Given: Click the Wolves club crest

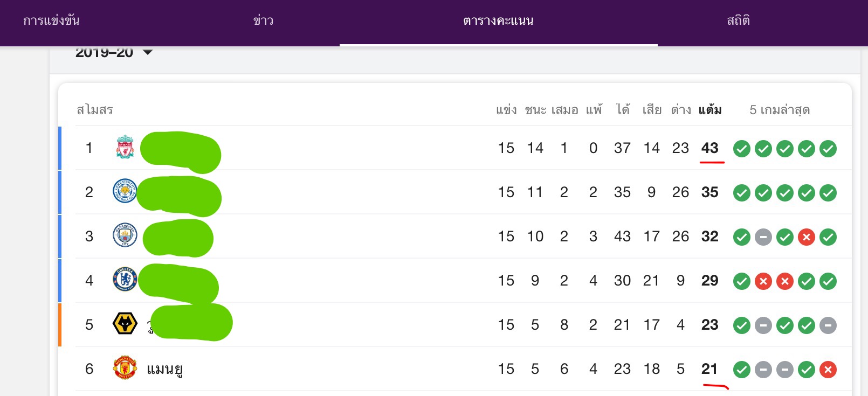Looking at the screenshot, I should coord(125,324).
